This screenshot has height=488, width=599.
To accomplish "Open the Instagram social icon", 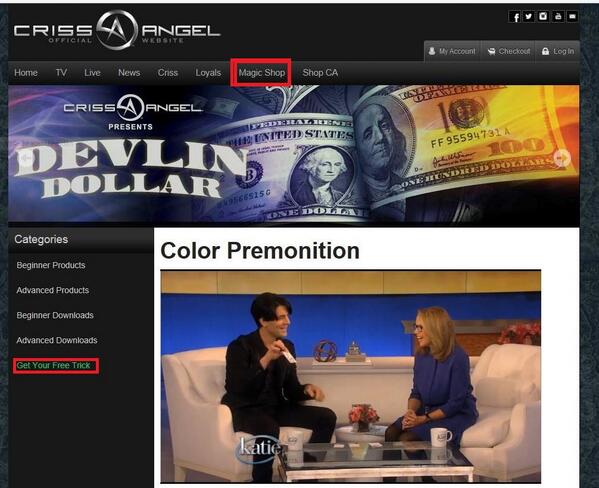I will click(543, 16).
